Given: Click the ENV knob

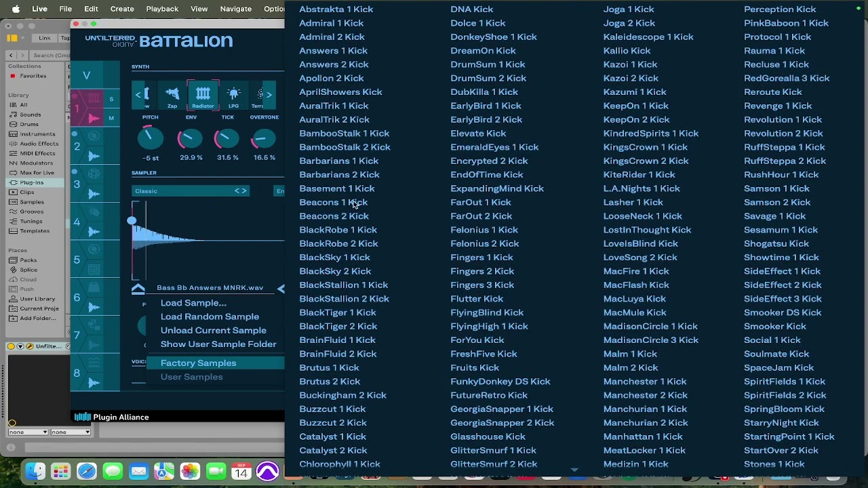Looking at the screenshot, I should 191,138.
